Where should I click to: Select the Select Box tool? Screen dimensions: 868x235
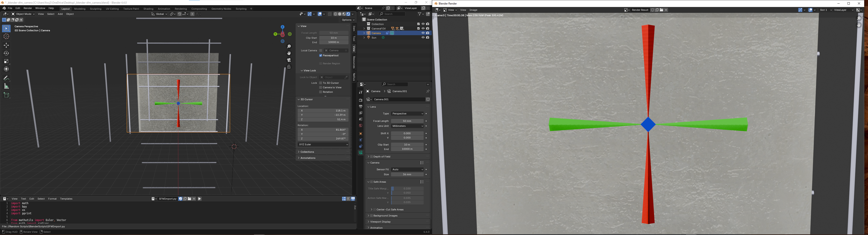(x=6, y=29)
